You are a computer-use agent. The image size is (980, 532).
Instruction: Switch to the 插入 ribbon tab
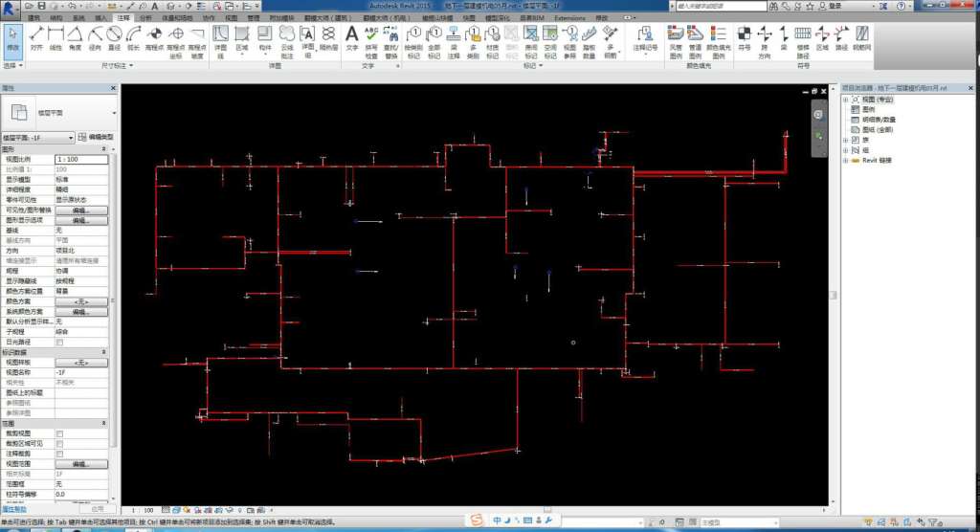point(101,18)
